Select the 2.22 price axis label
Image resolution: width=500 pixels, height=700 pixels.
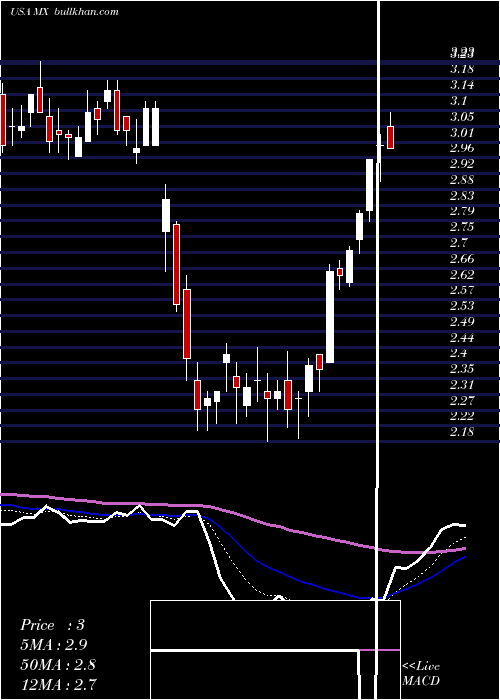[462, 416]
